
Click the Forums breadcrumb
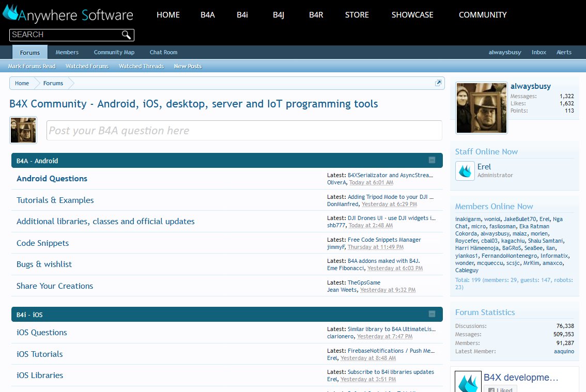[53, 83]
